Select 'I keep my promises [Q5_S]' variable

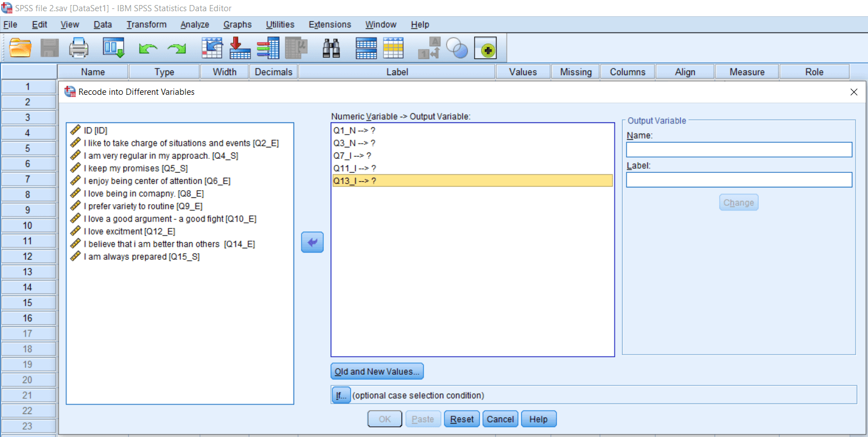click(136, 168)
